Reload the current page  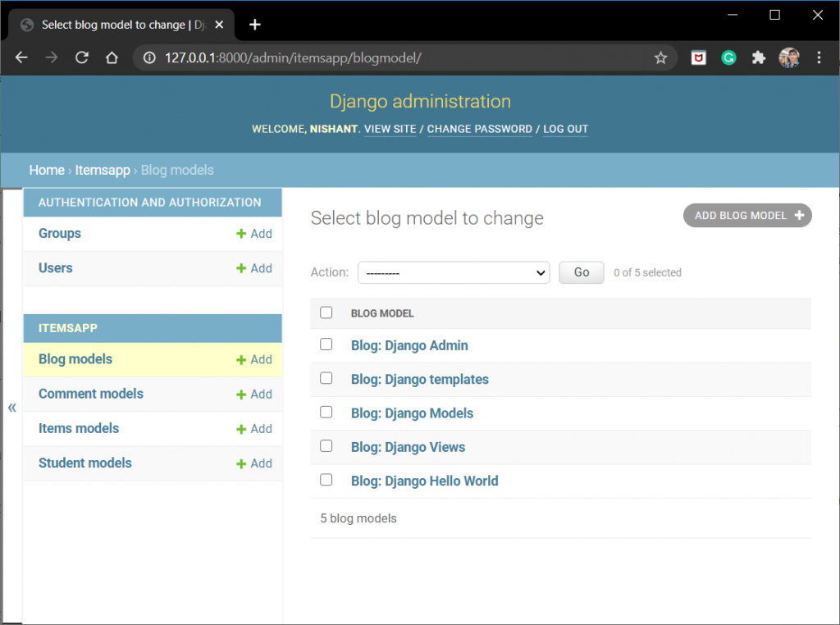(81, 57)
